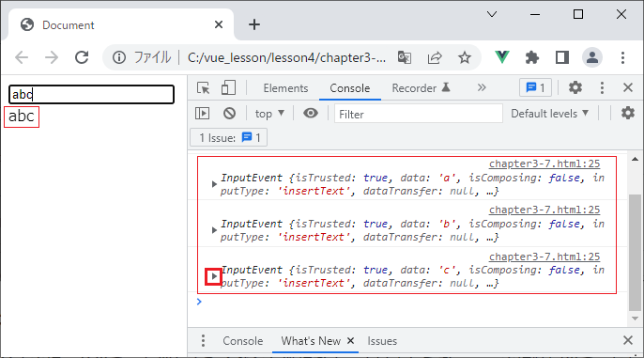Expand the InputEvent with data 'a'
644x358 pixels.
[214, 184]
